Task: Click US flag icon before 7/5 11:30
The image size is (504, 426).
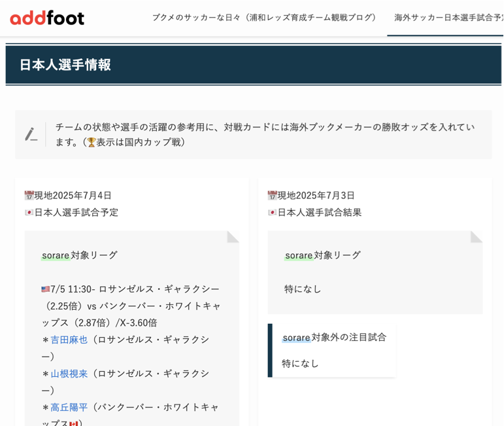Action: tap(46, 289)
